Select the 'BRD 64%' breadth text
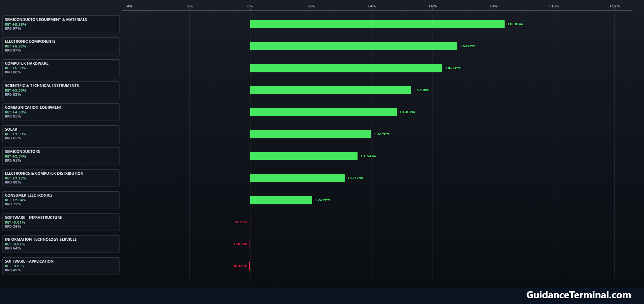Image resolution: width=644 pixels, height=304 pixels. 13,248
